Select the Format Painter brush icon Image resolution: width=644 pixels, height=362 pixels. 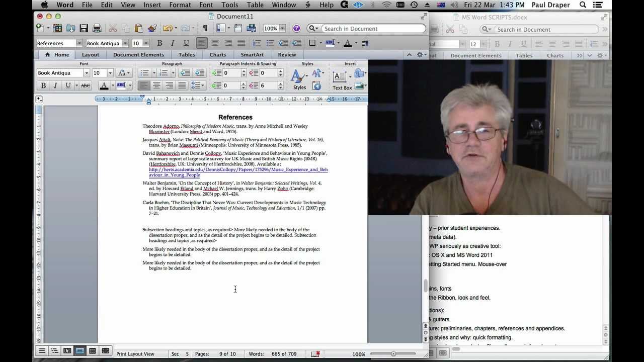[152, 29]
